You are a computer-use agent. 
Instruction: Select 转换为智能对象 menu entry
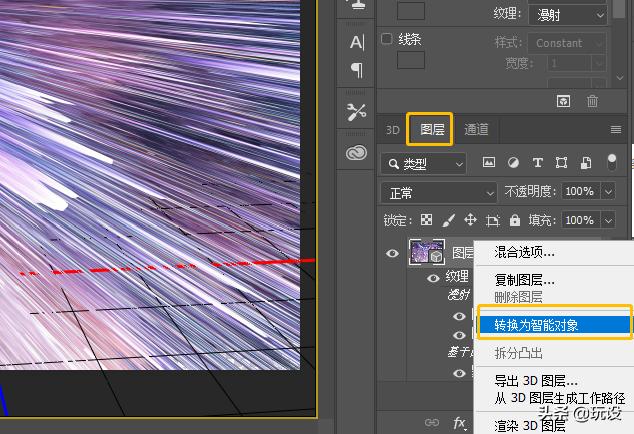point(554,325)
